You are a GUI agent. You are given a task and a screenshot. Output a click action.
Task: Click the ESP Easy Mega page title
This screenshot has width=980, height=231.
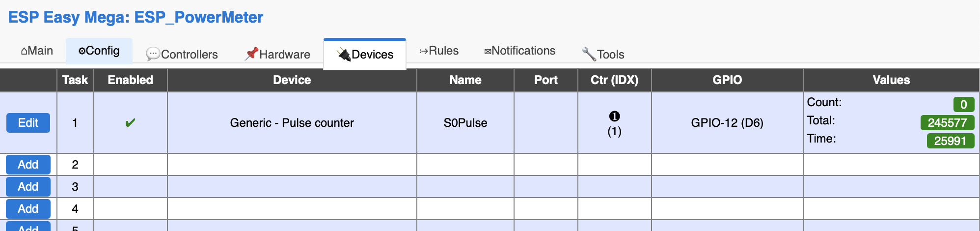click(x=136, y=17)
